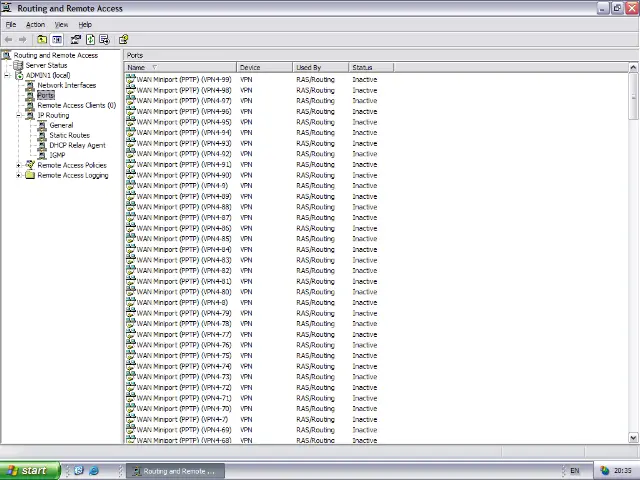Click the Help toolbar icon

tap(123, 40)
